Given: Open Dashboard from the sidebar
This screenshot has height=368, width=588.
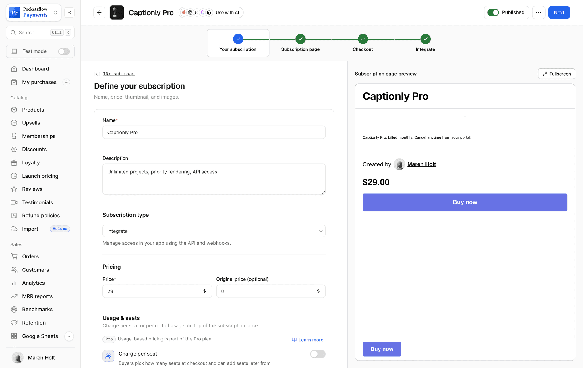Looking at the screenshot, I should (x=40, y=69).
